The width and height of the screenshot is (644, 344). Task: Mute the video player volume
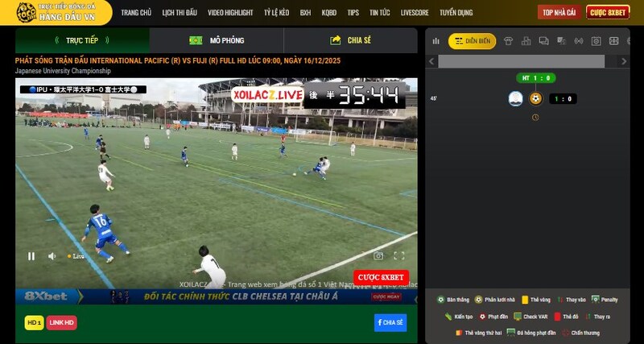coord(52,256)
